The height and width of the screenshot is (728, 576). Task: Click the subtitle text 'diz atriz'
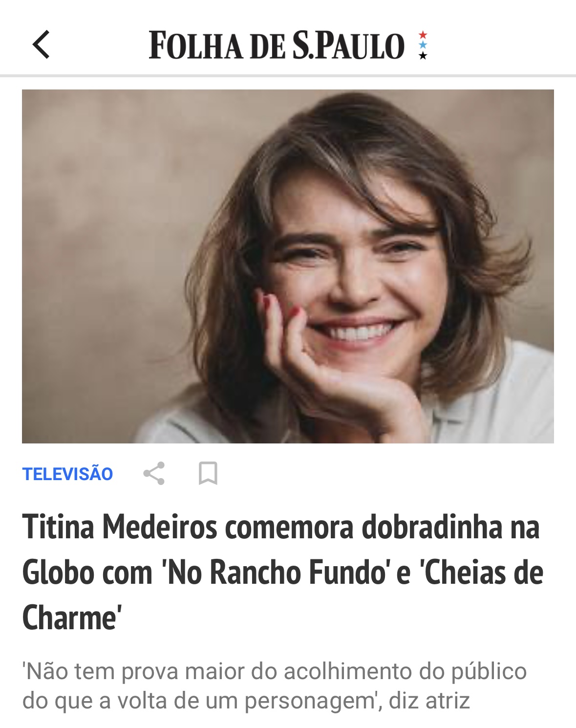pyautogui.click(x=429, y=701)
